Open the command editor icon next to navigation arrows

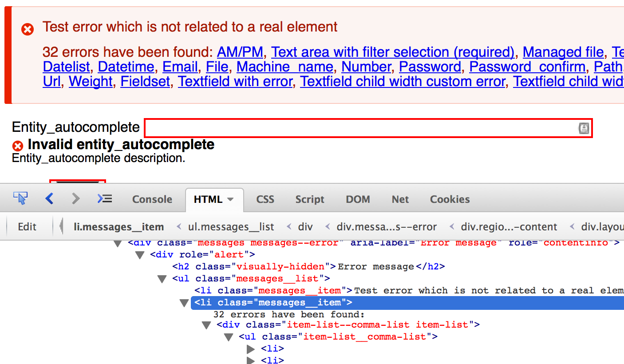point(104,199)
